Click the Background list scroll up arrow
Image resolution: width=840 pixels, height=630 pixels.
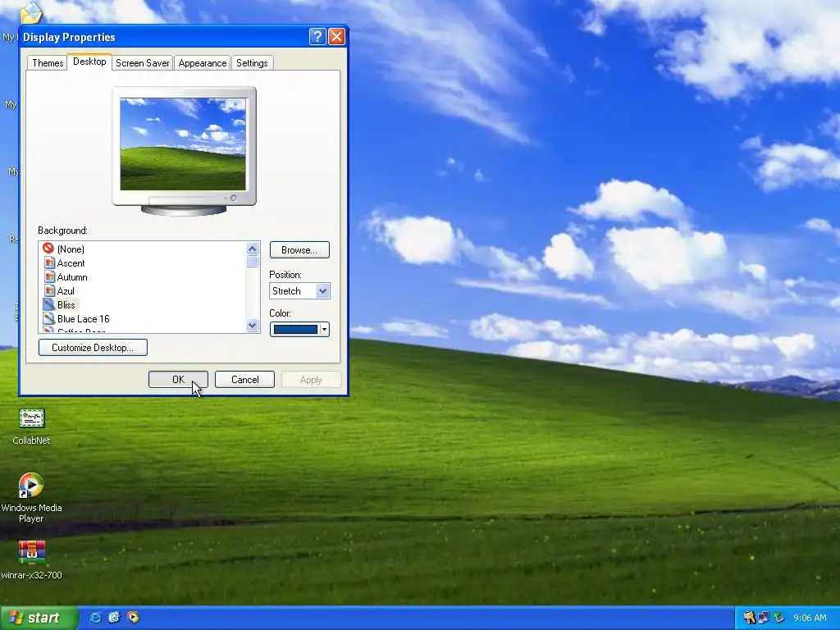[253, 249]
